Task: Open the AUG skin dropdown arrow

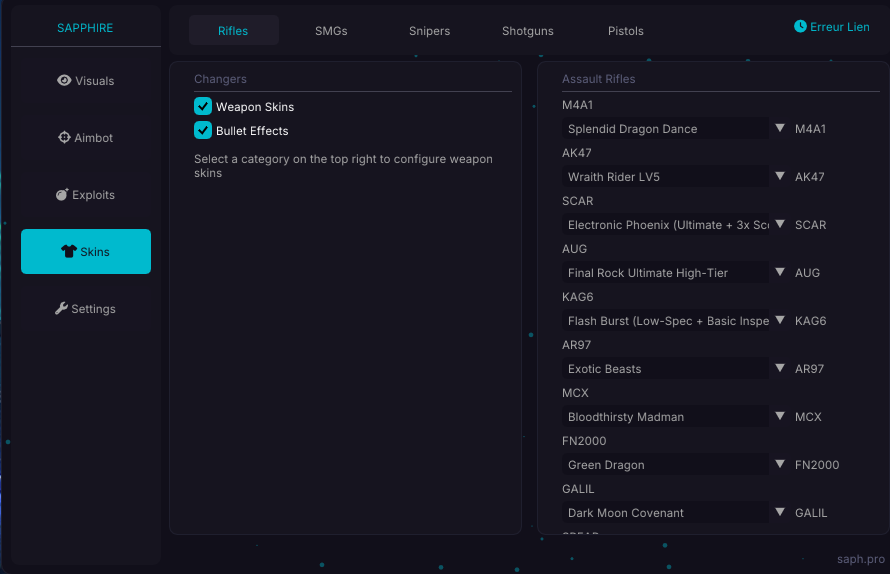Action: 780,272
